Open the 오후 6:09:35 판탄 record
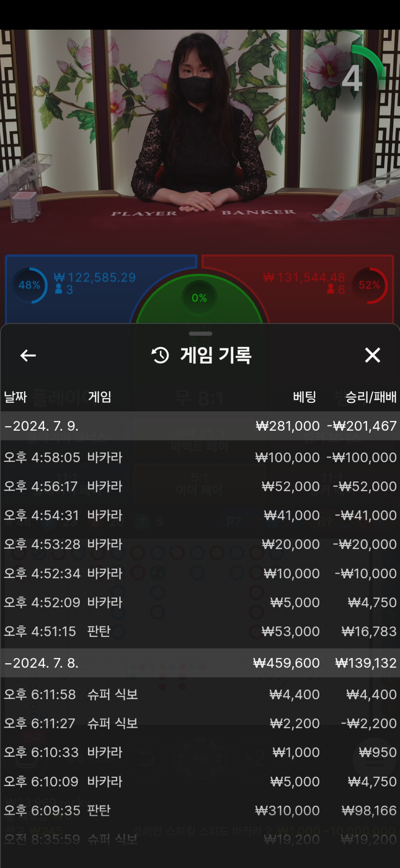 pos(200,810)
